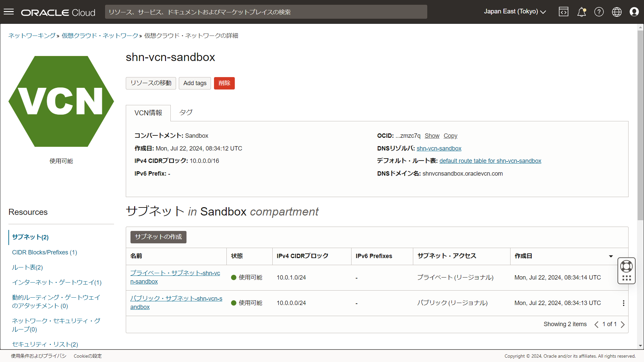Screen dimensions: 644x362
Task: Select CIDR Blocks/Prefixes (1) in Resources
Action: pyautogui.click(x=45, y=252)
